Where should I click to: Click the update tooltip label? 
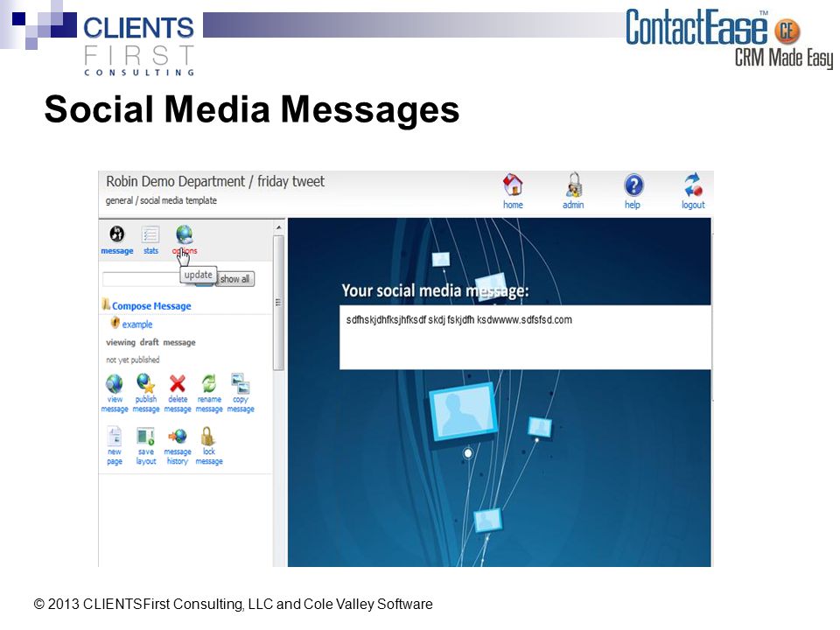click(199, 275)
